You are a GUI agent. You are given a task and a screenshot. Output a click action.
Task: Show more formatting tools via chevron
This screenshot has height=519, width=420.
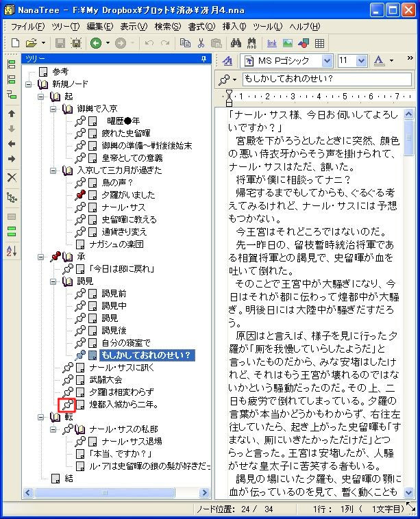pos(410,58)
